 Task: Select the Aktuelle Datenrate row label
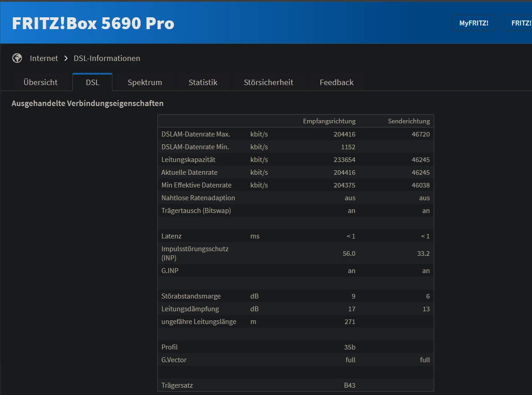[189, 172]
